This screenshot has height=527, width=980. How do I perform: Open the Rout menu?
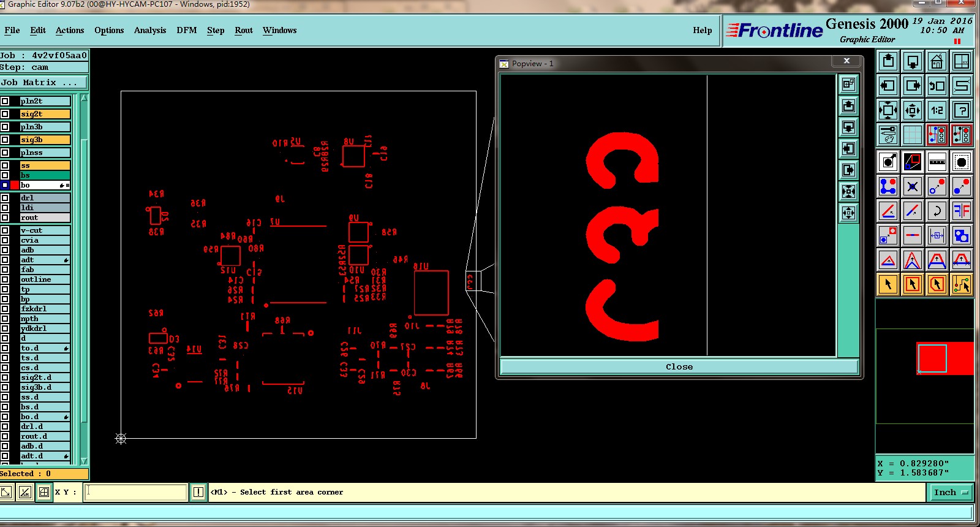click(x=244, y=30)
